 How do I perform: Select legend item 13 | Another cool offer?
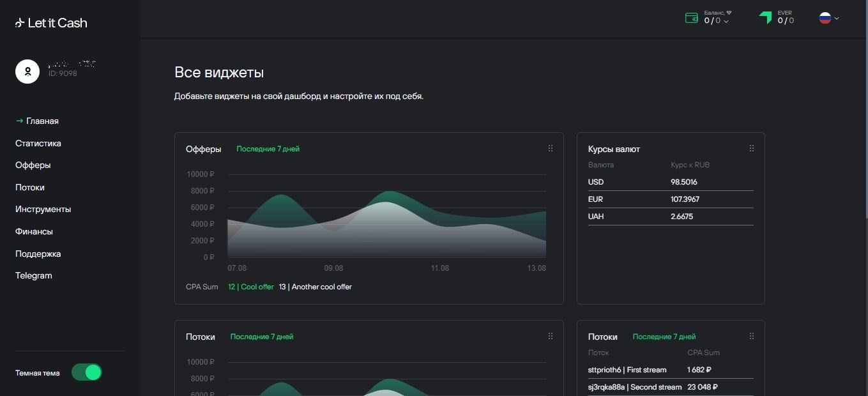(316, 287)
